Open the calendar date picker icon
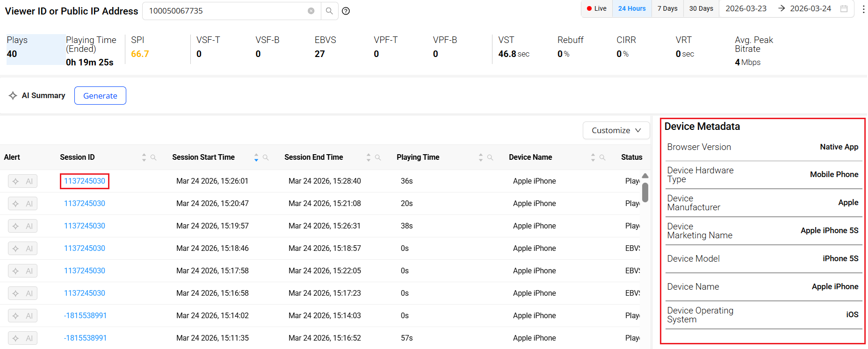 [844, 8]
